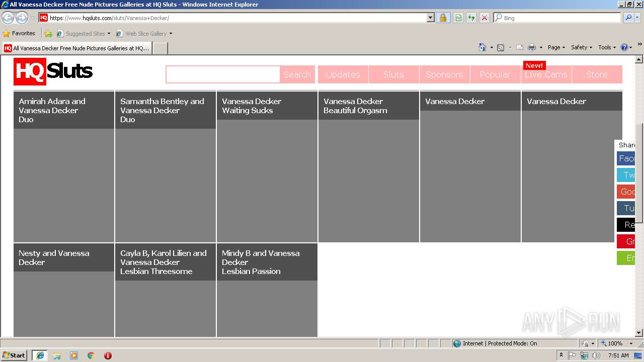644x362 pixels.
Task: Open Google Chrome from the taskbar
Action: 91,355
